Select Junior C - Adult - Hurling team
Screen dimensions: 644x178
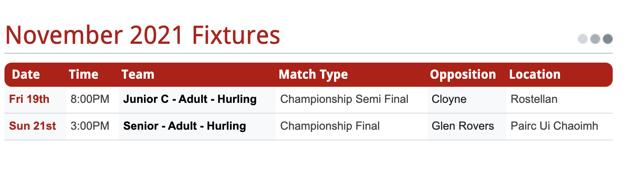(x=190, y=99)
